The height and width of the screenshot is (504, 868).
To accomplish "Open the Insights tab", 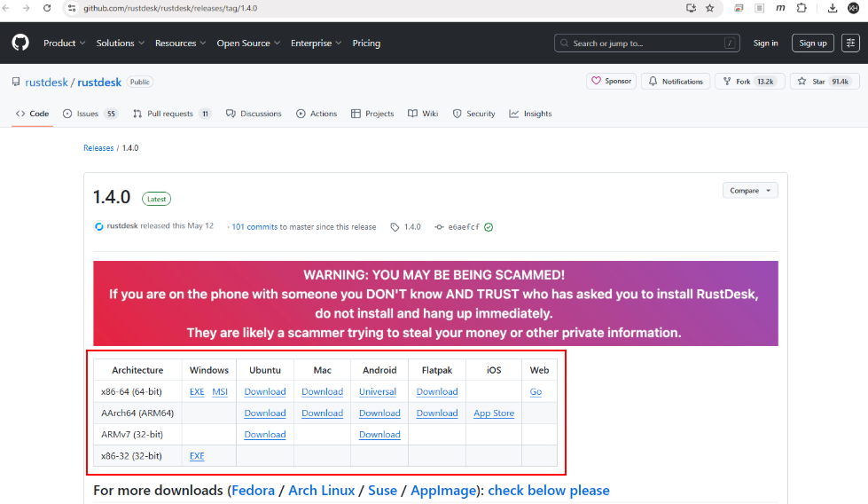I will pyautogui.click(x=530, y=114).
